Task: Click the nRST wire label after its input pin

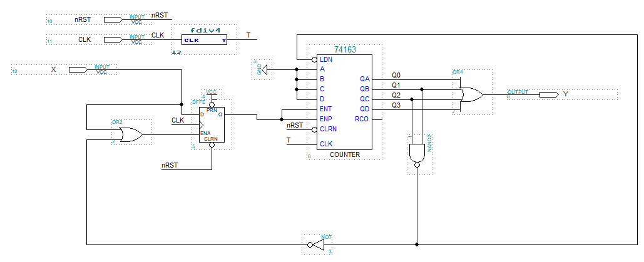Action: (x=160, y=15)
